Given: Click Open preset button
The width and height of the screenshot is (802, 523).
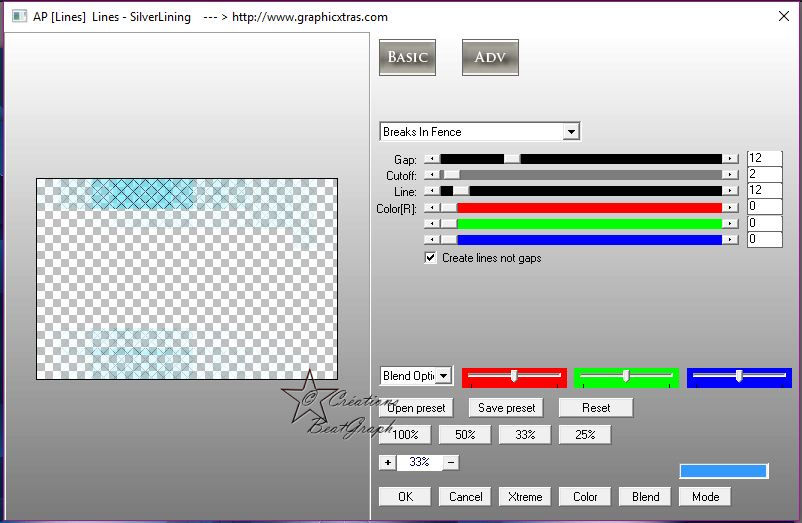Looking at the screenshot, I should tap(416, 408).
